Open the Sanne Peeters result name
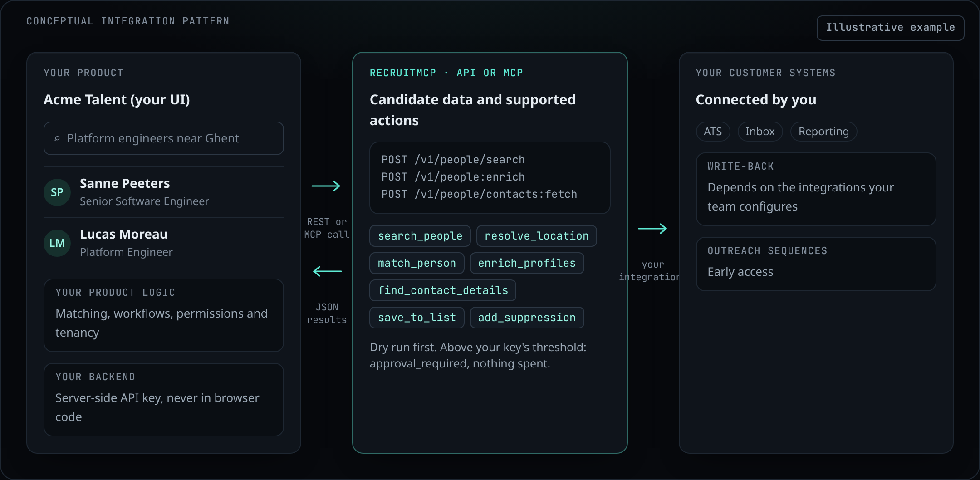The width and height of the screenshot is (980, 480). pos(125,183)
